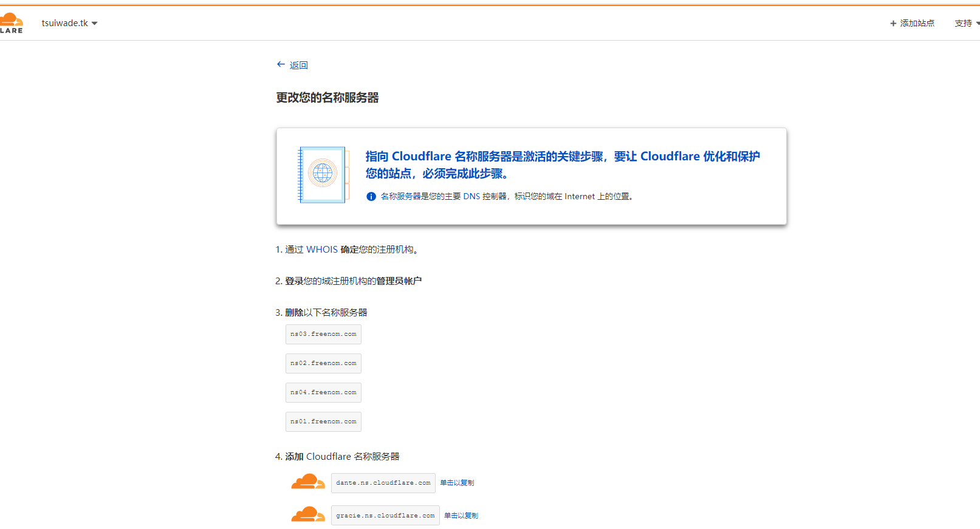Select ns02.freenom.com nameserver text
This screenshot has width=980, height=529.
(x=323, y=363)
